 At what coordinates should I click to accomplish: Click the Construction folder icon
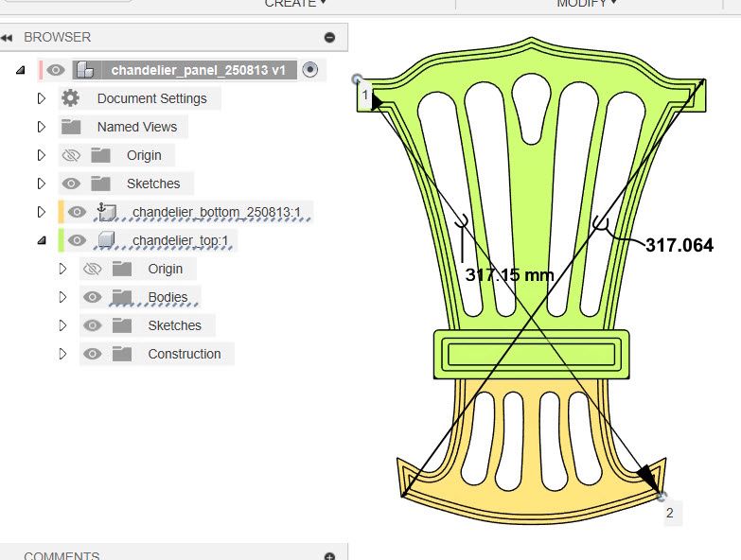121,354
